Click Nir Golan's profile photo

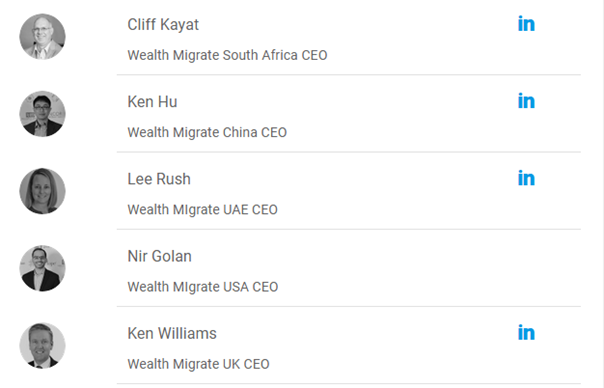pyautogui.click(x=42, y=268)
